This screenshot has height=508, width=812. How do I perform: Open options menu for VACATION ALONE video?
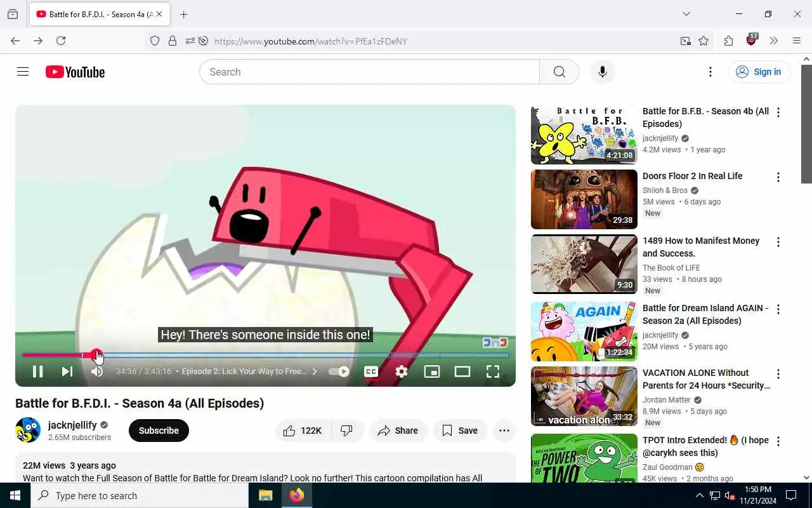pos(778,374)
